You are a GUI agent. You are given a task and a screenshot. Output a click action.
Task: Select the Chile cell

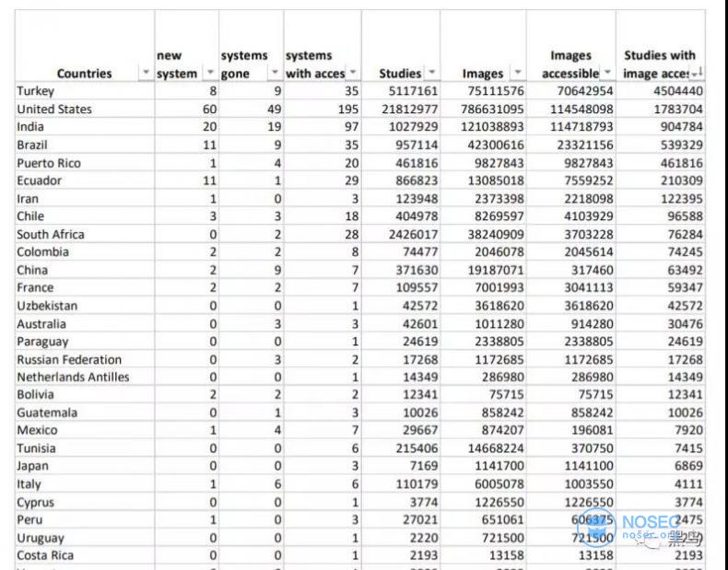(85, 216)
